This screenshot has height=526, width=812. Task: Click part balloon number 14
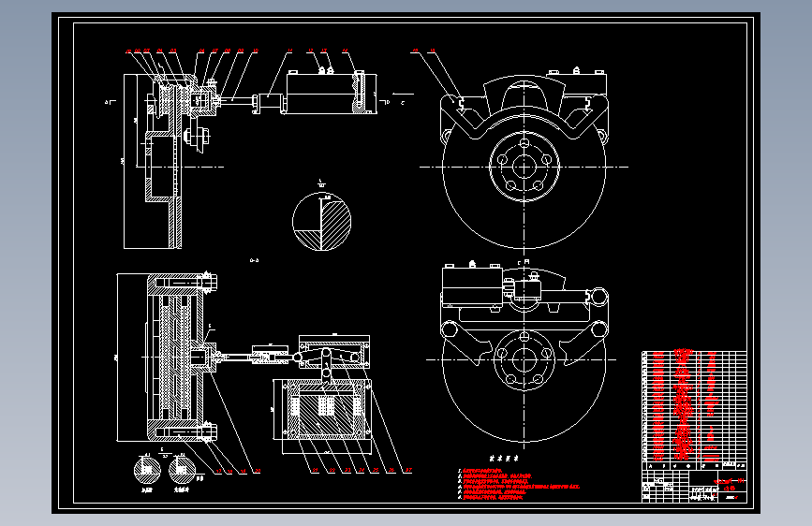pos(345,51)
